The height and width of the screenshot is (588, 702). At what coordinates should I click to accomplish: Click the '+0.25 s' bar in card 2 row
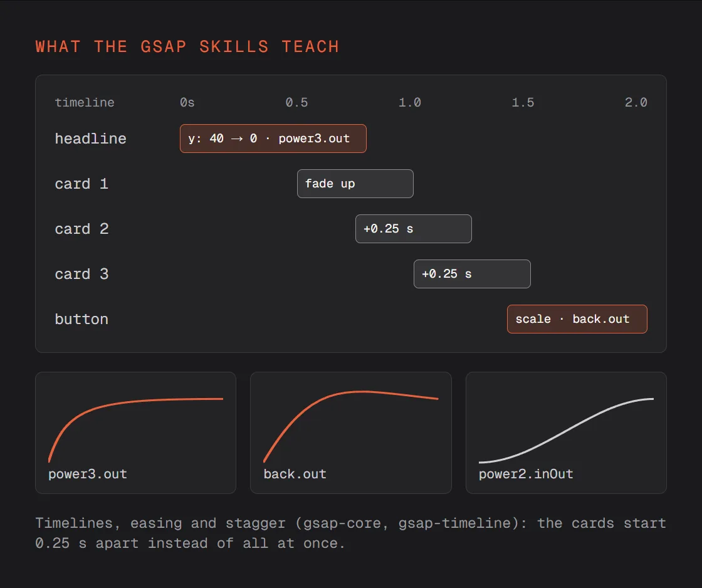coord(413,229)
